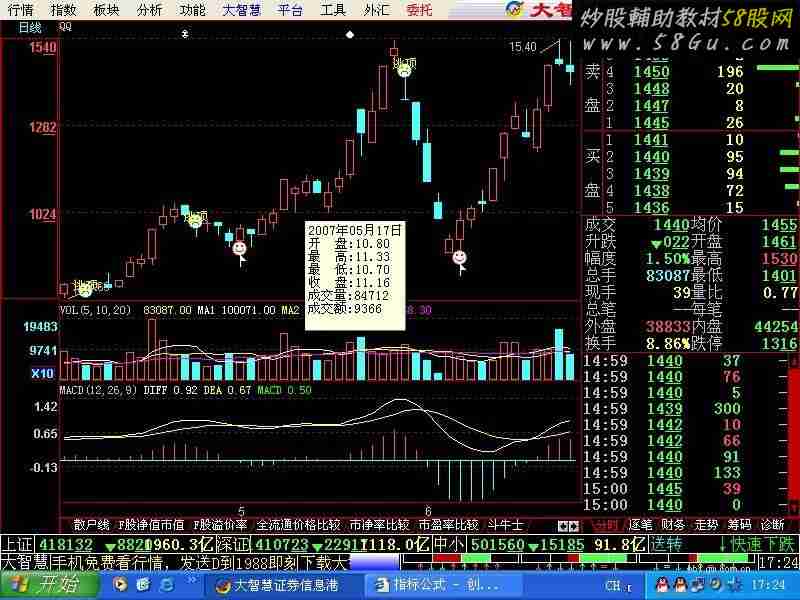Click the 2007年05月17日 data tooltip
The image size is (800, 600).
[355, 276]
